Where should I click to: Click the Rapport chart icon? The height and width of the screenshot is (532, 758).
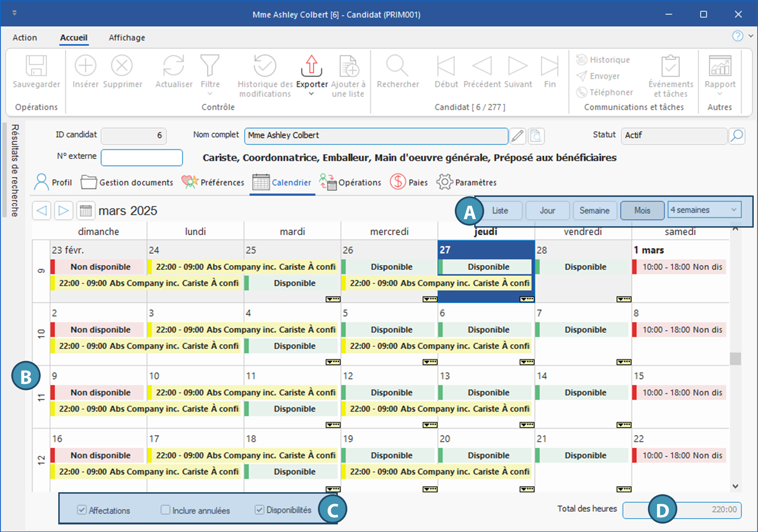[x=720, y=66]
